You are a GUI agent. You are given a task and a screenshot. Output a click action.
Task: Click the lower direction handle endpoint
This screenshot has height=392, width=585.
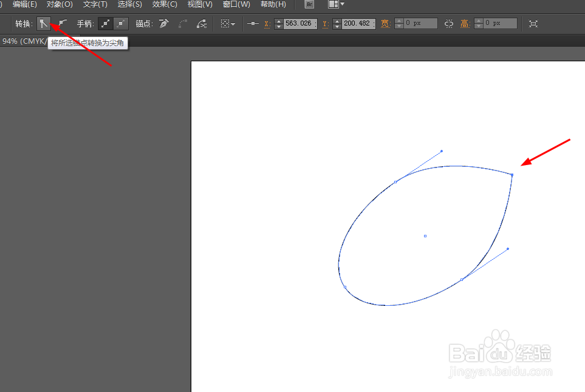508,249
